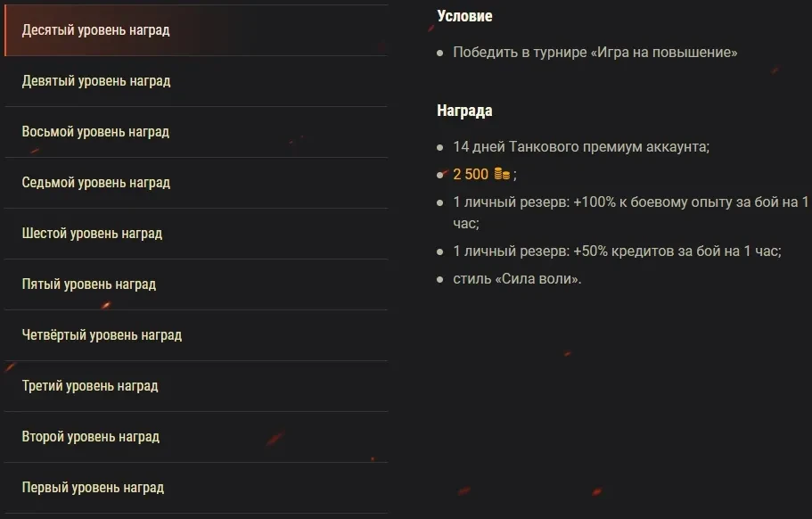The height and width of the screenshot is (519, 812).
Task: View the Третий уровень наград tab
Action: tap(89, 386)
